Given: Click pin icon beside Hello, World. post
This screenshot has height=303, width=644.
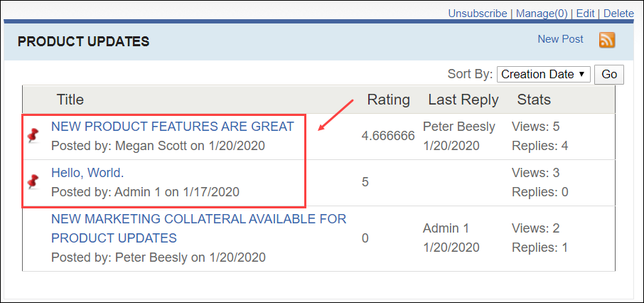Looking at the screenshot, I should pyautogui.click(x=33, y=182).
